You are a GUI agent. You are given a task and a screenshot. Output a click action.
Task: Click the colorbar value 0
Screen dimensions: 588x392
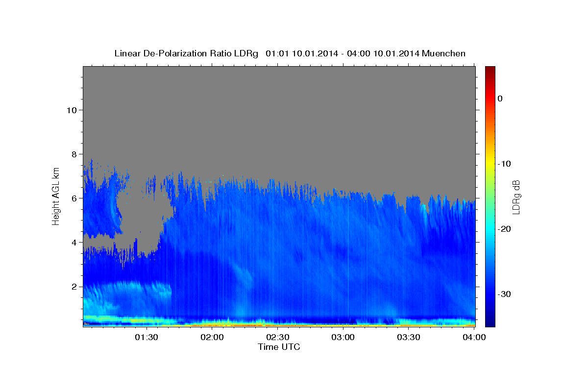click(x=500, y=98)
